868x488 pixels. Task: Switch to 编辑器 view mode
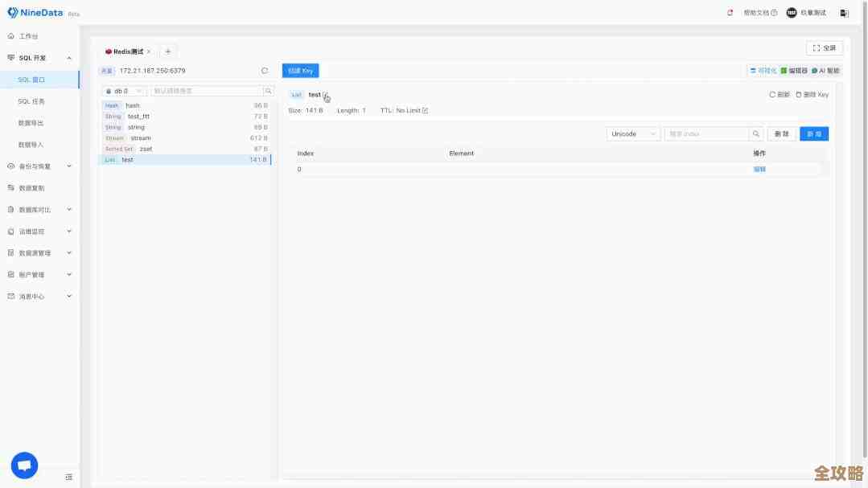[x=794, y=71]
